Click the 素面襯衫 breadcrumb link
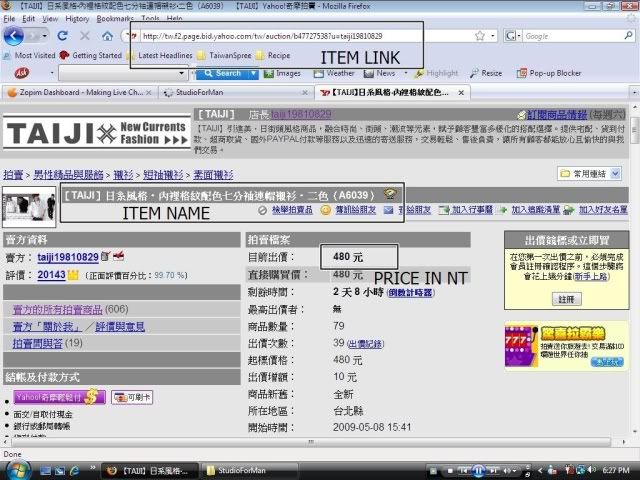The image size is (640, 480). 213,175
